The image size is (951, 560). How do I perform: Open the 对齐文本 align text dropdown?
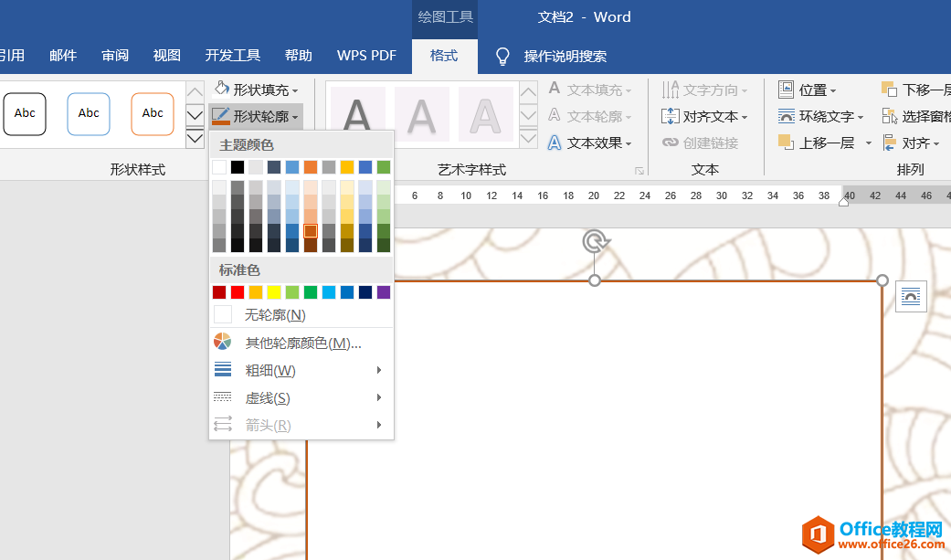[x=704, y=117]
